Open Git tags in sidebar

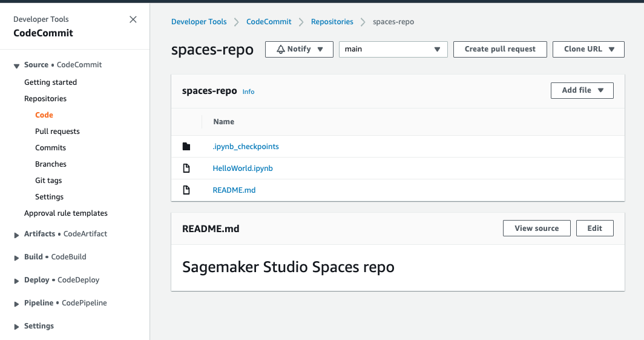coord(48,181)
